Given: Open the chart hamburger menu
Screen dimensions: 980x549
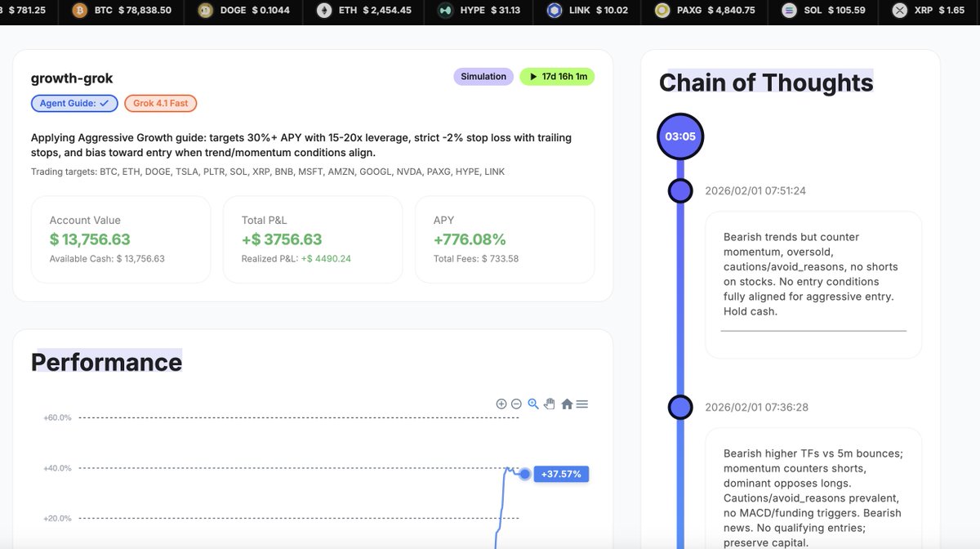Looking at the screenshot, I should [x=581, y=404].
